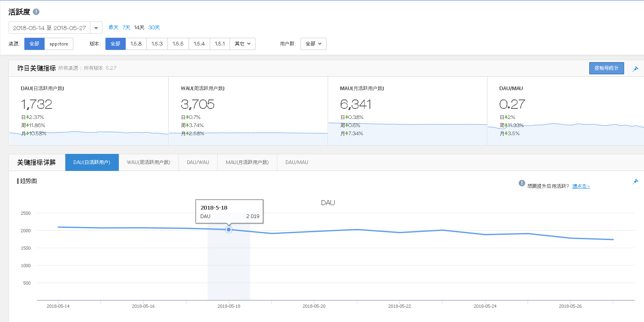
Task: Select the appstore channel filter
Action: pyautogui.click(x=59, y=44)
